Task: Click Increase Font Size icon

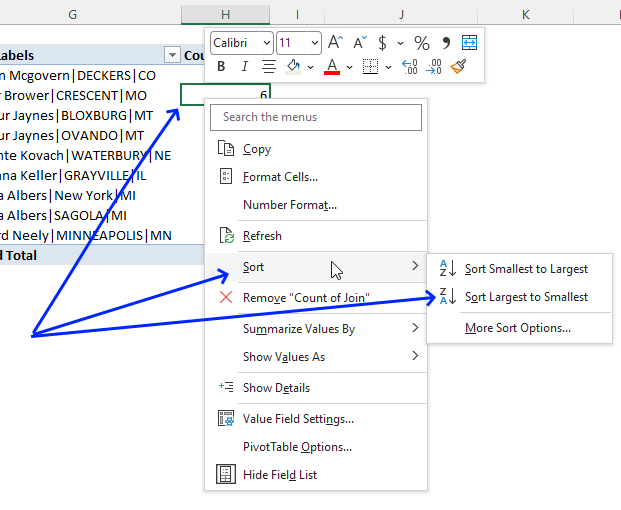Action: 336,43
